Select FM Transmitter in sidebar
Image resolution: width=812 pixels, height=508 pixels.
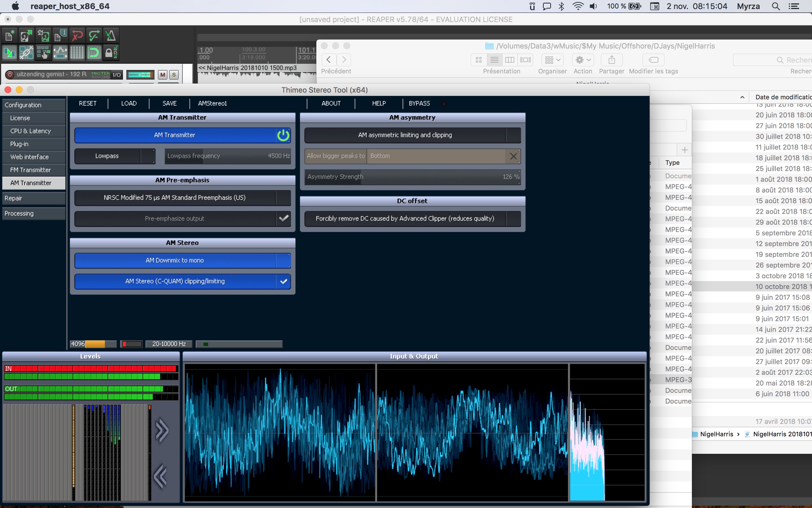[x=34, y=170]
